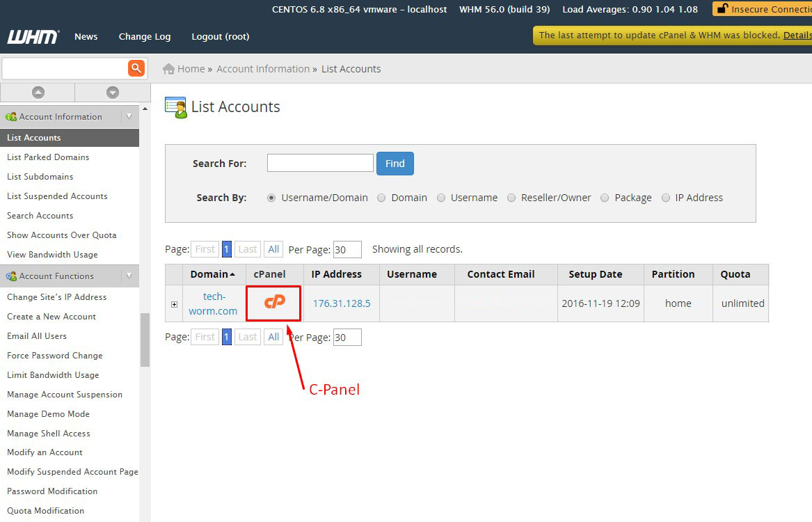
Task: Click the sidebar scroll-down arrow icon
Action: tap(112, 93)
